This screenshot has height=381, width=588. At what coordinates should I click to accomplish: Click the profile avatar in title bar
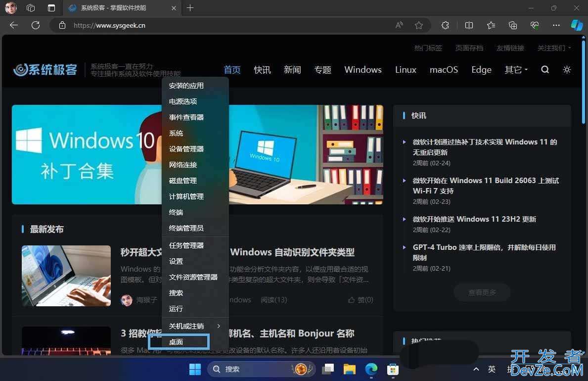tap(11, 8)
